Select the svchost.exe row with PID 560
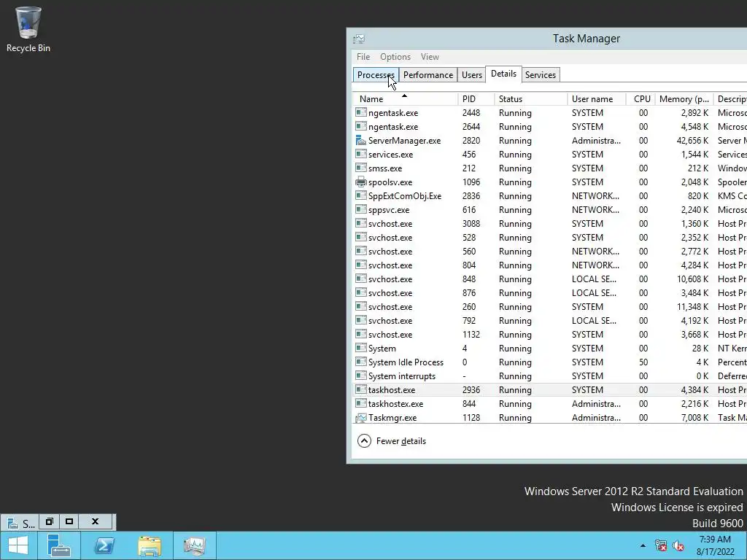The height and width of the screenshot is (560, 747). point(550,251)
